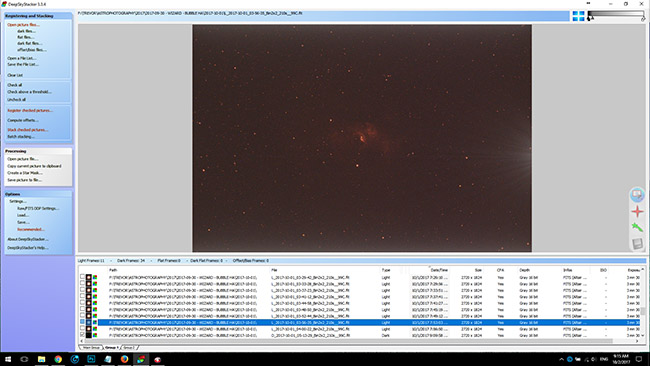The image size is (650, 366).
Task: Open Firefox from the taskbar
Action: click(124, 359)
